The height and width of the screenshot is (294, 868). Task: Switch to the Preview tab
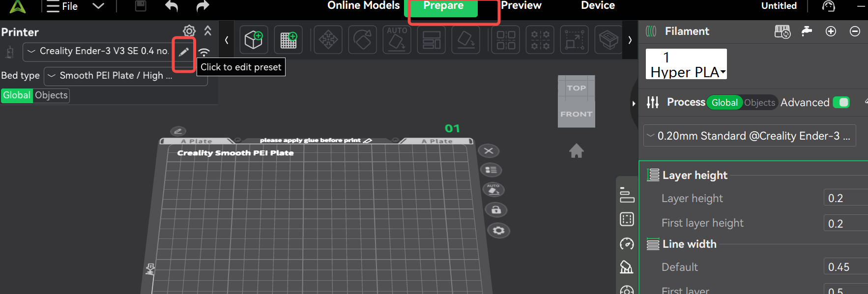coord(521,6)
